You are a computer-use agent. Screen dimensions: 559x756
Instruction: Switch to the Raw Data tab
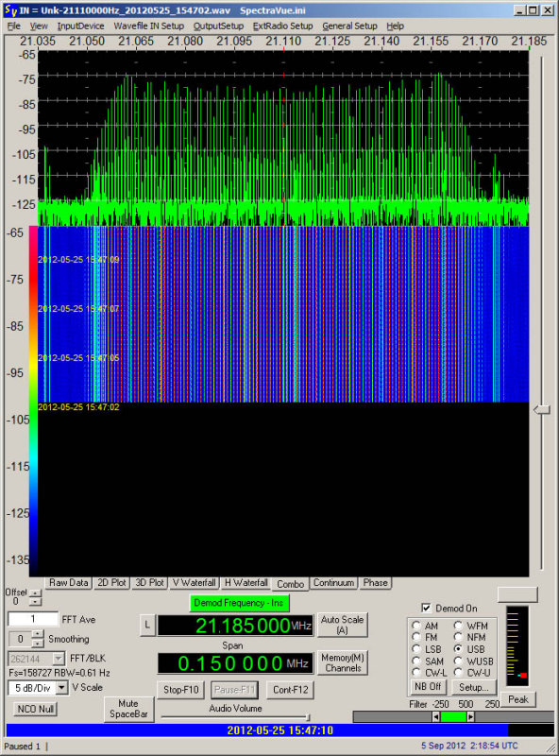tap(68, 582)
